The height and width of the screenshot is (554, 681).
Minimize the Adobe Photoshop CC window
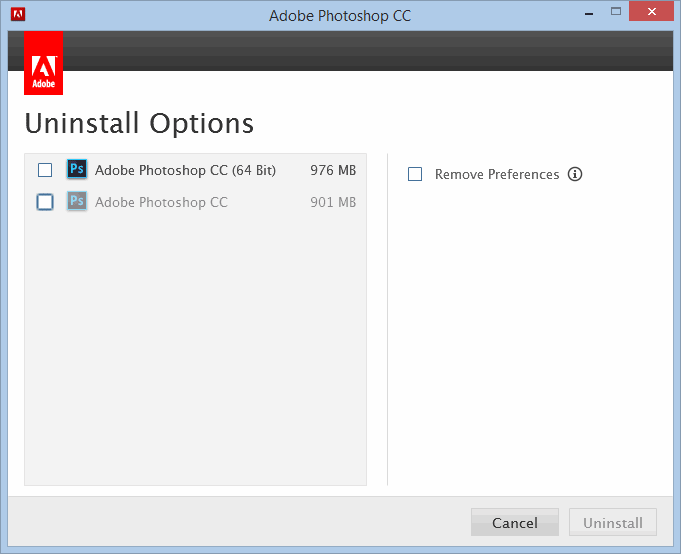click(x=589, y=13)
